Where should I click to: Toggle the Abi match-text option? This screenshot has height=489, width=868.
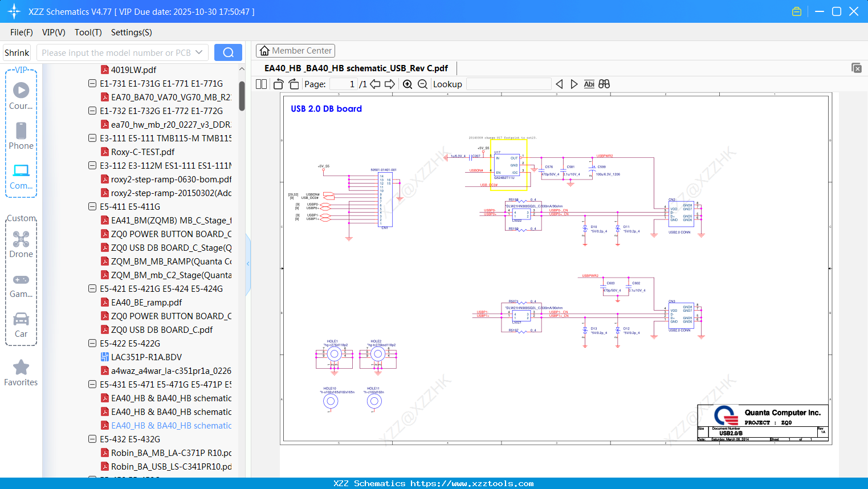tap(589, 84)
